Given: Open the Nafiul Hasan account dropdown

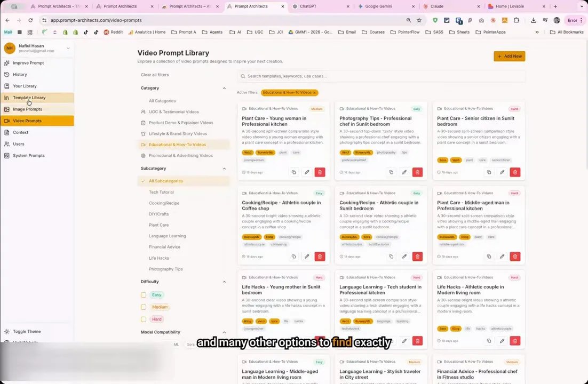Looking at the screenshot, I should pos(68,48).
